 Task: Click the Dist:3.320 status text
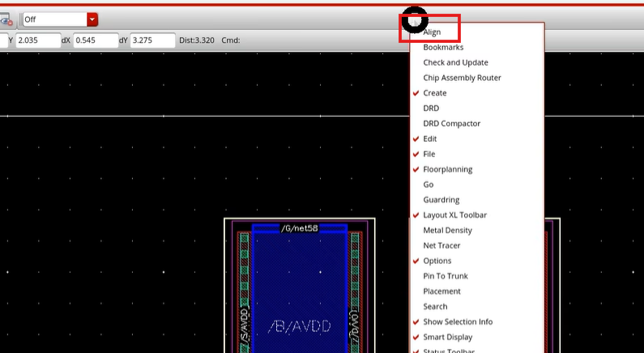pos(197,40)
